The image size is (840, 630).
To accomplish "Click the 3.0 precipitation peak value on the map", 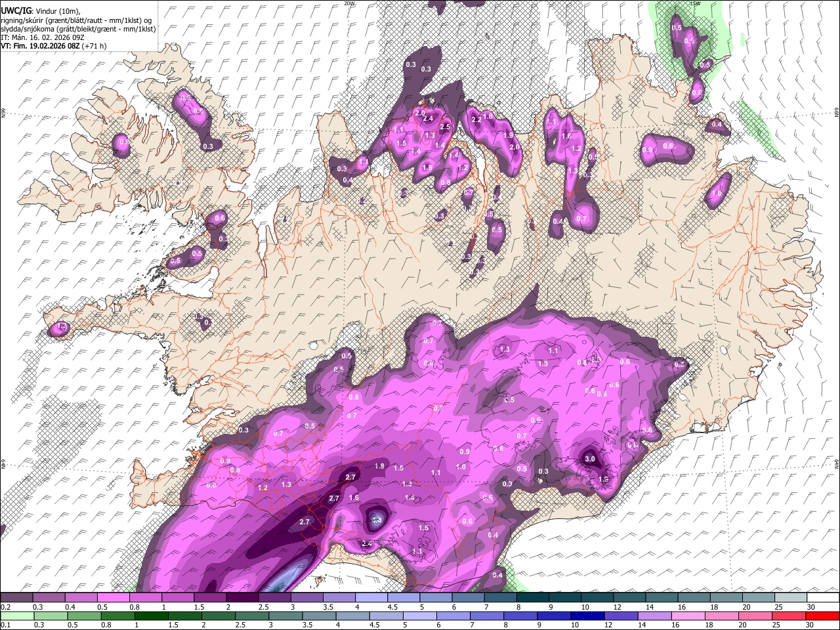I will (589, 459).
